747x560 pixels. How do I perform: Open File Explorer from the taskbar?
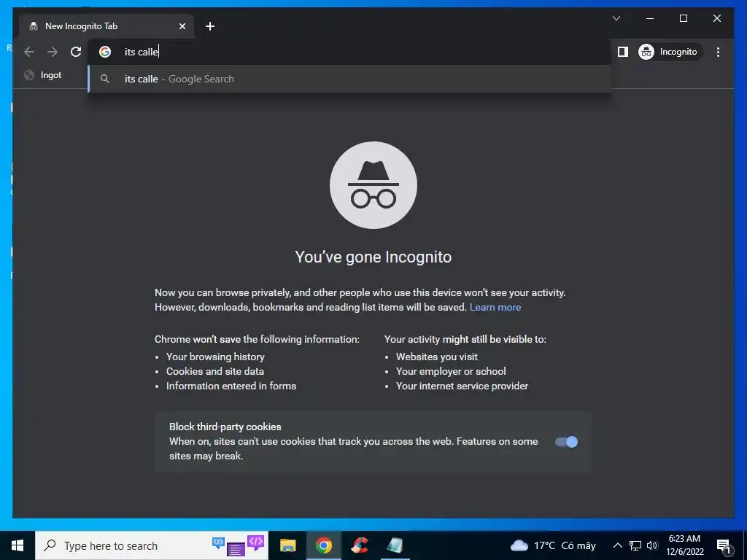pyautogui.click(x=287, y=545)
